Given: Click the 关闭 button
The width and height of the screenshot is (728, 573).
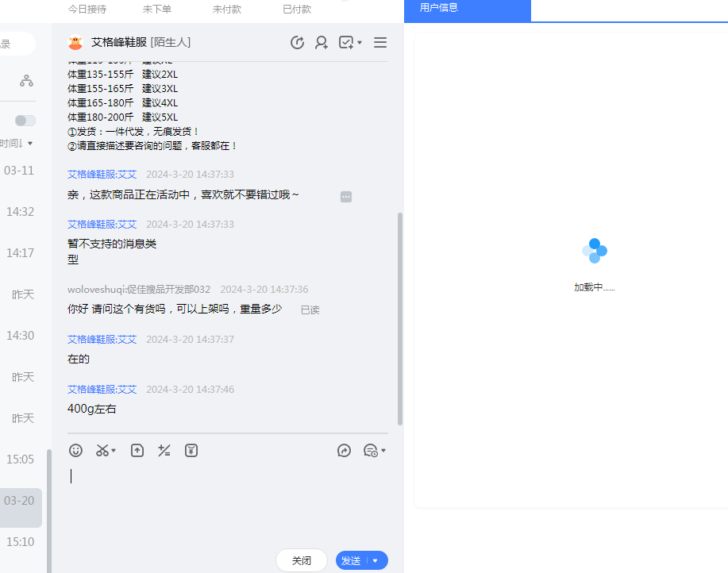Looking at the screenshot, I should pyautogui.click(x=301, y=560).
